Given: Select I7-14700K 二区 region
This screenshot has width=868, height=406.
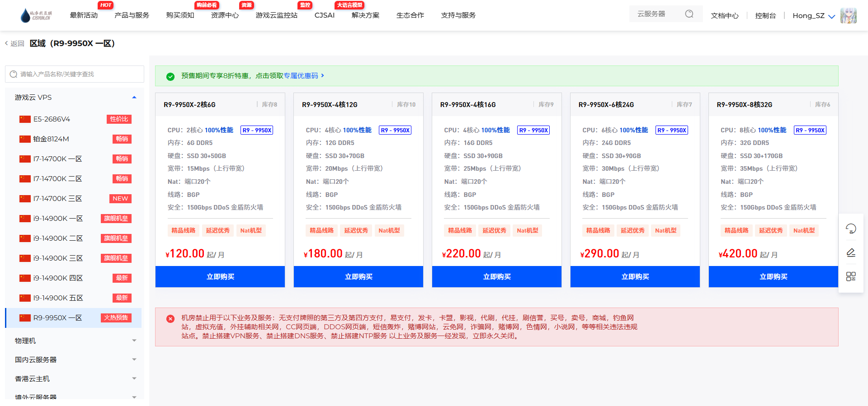Looking at the screenshot, I should click(73, 179).
